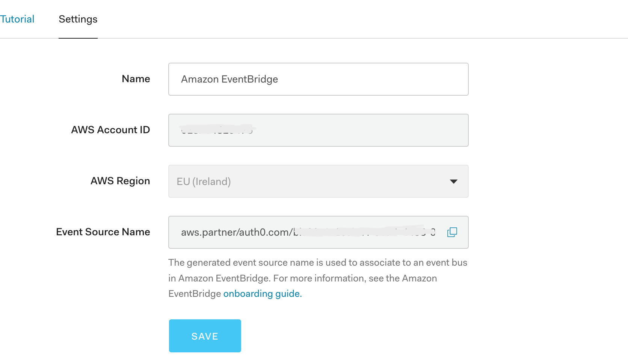The width and height of the screenshot is (628, 364).
Task: Expand the region selector to change EU (Ireland)
Action: click(454, 181)
